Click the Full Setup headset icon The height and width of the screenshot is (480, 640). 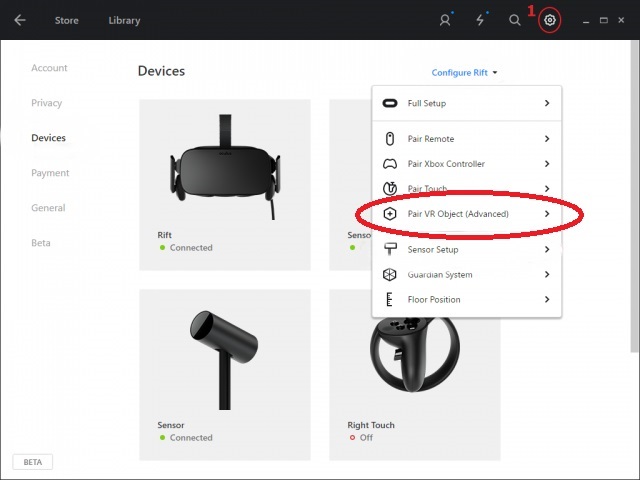pyautogui.click(x=390, y=103)
